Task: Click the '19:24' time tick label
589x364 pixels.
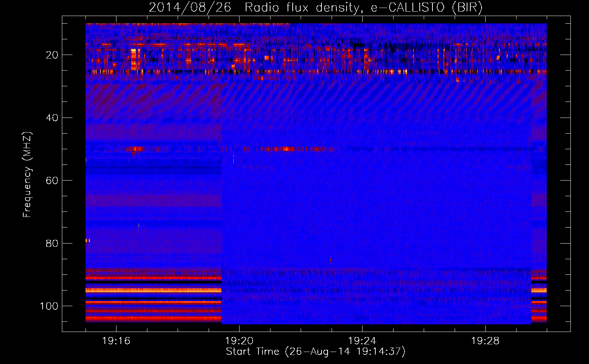Action: coord(362,341)
